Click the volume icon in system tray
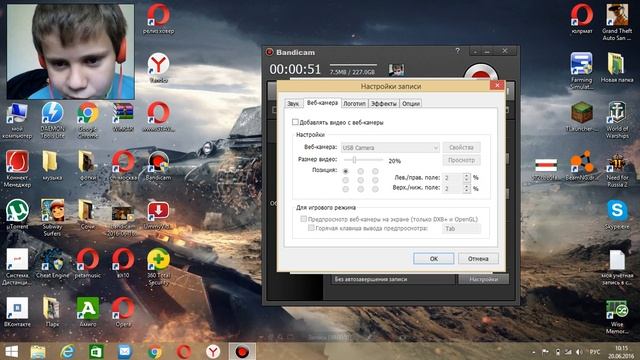The width and height of the screenshot is (640, 360). [x=579, y=352]
